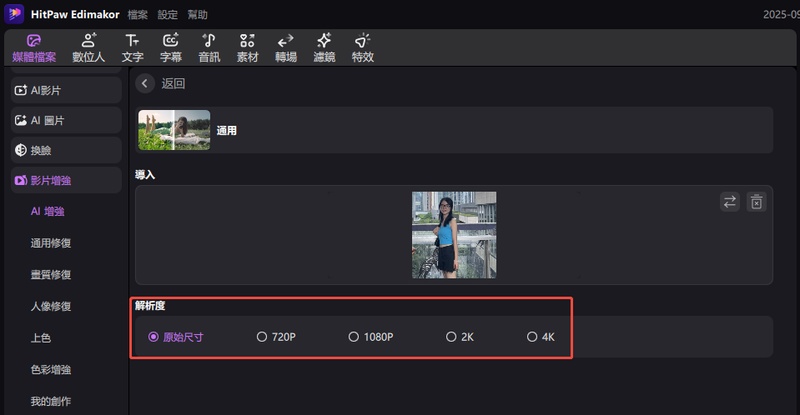Viewport: 800px width, 415px height.
Task: Open the 字幕 subtitles panel
Action: (x=171, y=47)
